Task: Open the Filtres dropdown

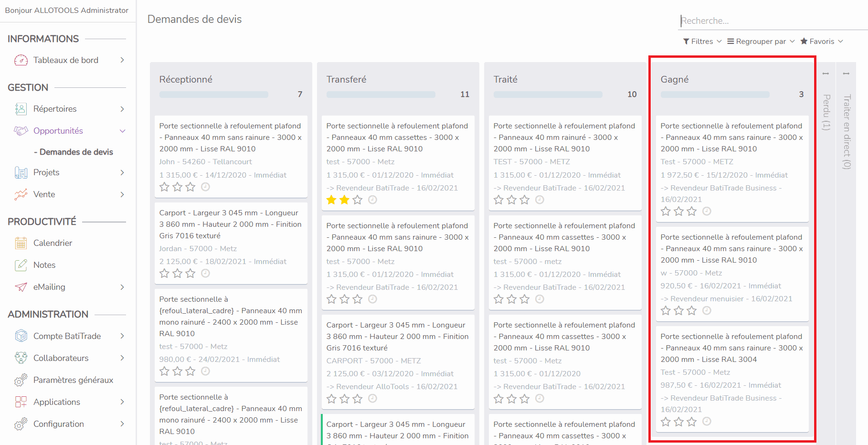Action: click(702, 42)
